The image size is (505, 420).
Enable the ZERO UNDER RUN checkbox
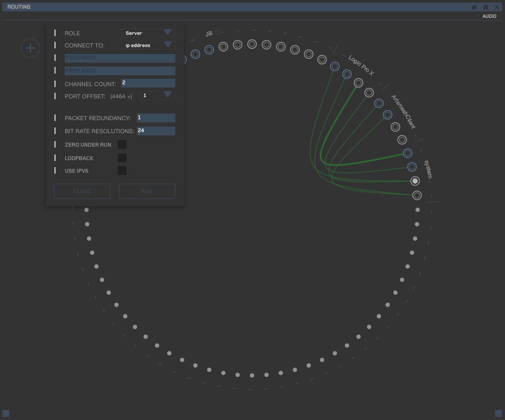[x=122, y=145]
